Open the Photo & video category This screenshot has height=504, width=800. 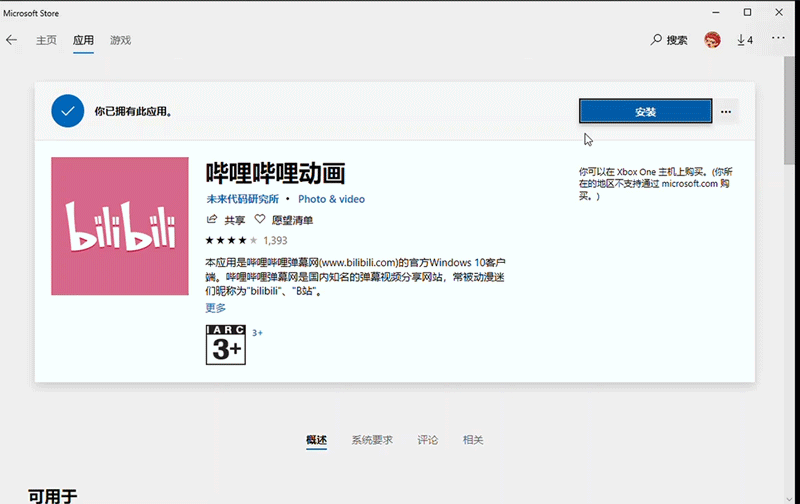pyautogui.click(x=332, y=199)
